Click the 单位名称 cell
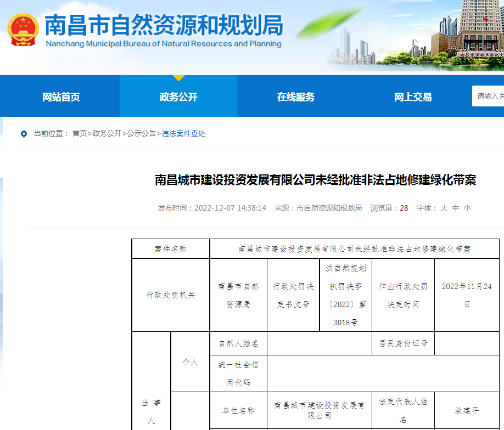The width and height of the screenshot is (504, 430). click(x=238, y=410)
